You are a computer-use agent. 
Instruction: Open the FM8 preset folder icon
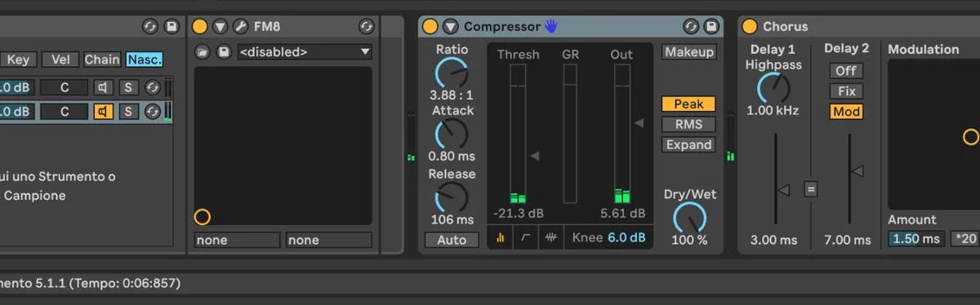203,52
